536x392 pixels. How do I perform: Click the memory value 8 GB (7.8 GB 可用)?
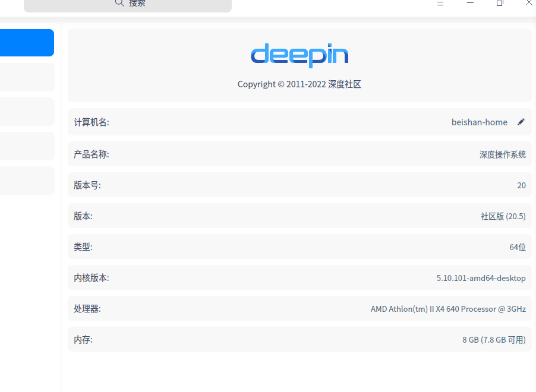[x=494, y=340]
